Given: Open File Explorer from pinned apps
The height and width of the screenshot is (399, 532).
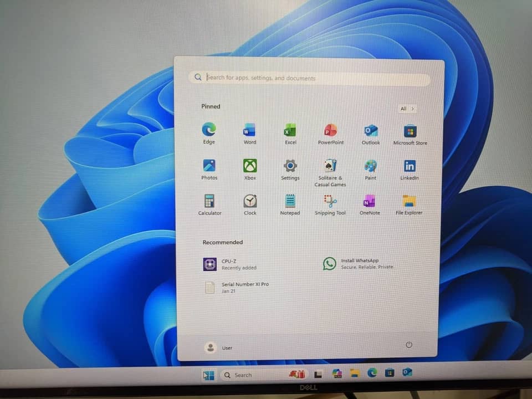Looking at the screenshot, I should click(409, 204).
